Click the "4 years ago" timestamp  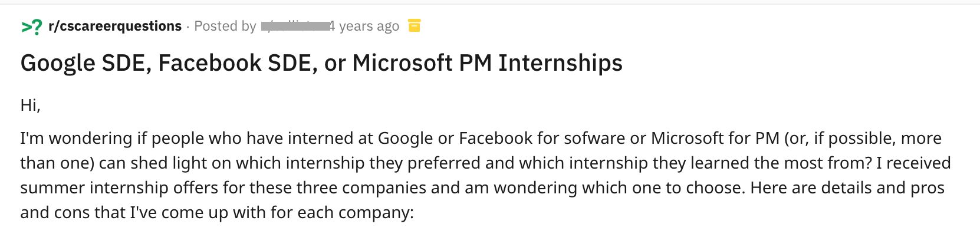(364, 26)
